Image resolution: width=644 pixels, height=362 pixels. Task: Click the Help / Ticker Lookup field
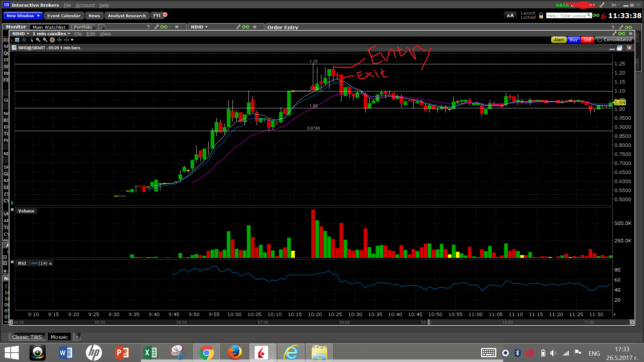[x=566, y=15]
